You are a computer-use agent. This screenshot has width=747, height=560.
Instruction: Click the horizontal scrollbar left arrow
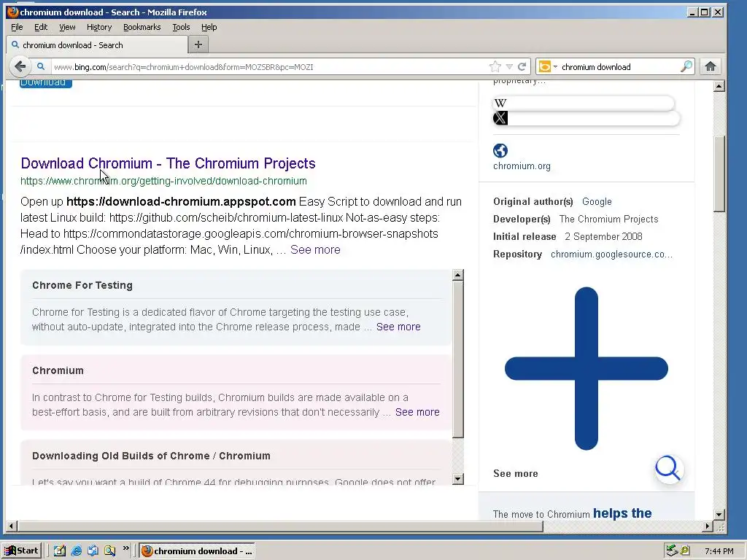12,526
